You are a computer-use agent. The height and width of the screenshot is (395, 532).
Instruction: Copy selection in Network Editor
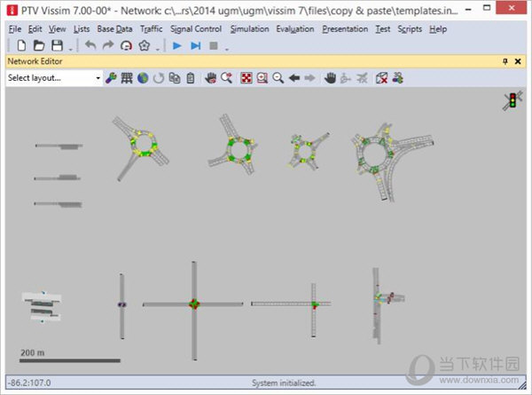(175, 78)
